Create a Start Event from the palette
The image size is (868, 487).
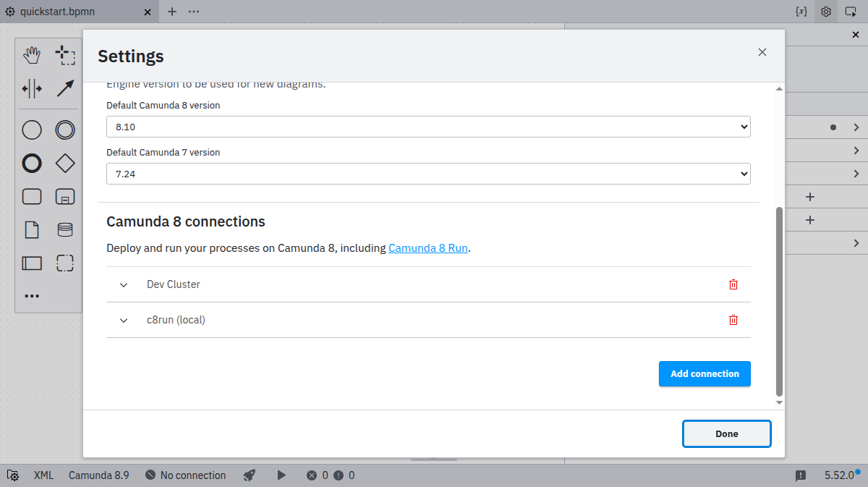(x=32, y=130)
